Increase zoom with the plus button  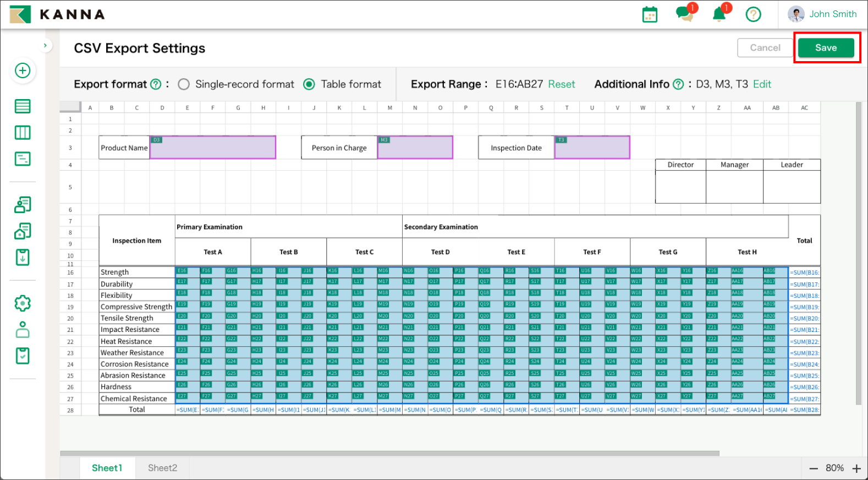(x=856, y=468)
